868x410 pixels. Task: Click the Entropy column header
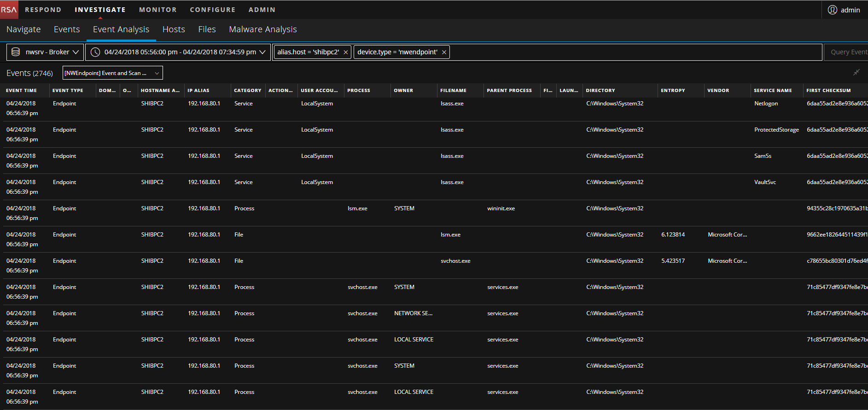tap(673, 91)
